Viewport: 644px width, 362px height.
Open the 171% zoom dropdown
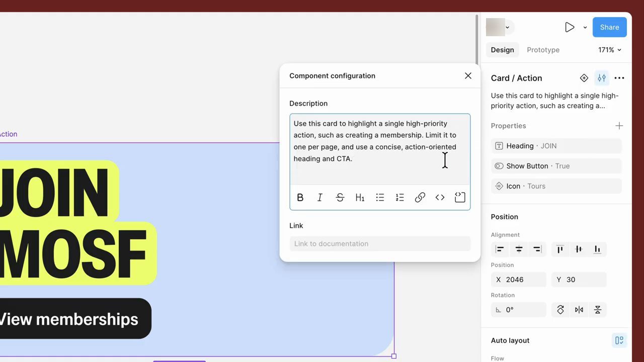(x=610, y=50)
